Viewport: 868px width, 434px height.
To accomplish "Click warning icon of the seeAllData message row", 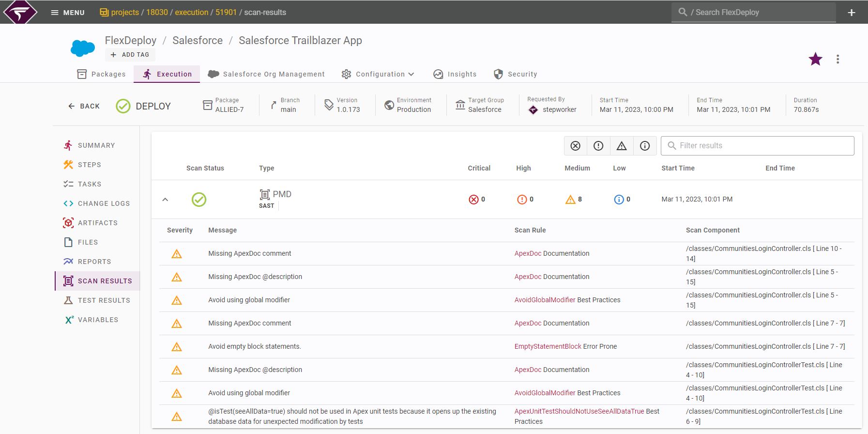I will click(x=177, y=417).
